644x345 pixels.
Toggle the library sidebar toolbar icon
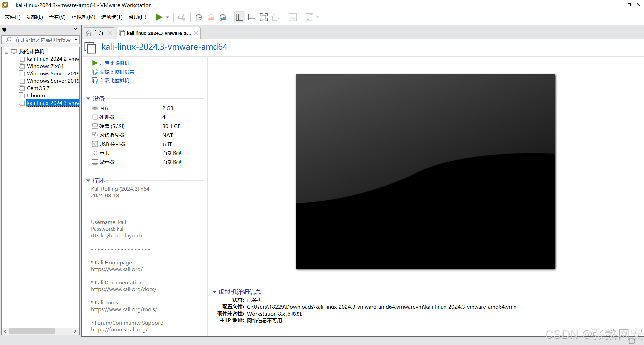coord(239,17)
